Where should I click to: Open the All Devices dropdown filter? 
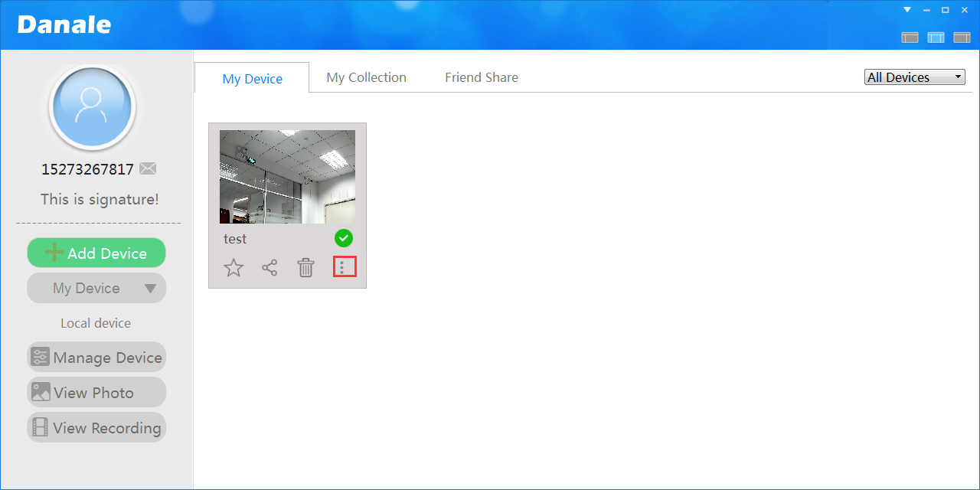tap(914, 77)
